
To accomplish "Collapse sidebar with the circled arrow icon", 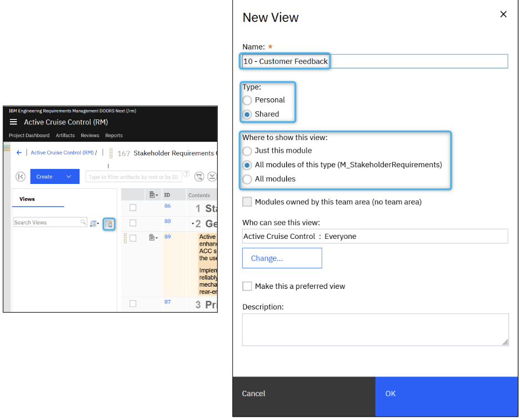I will pyautogui.click(x=21, y=177).
